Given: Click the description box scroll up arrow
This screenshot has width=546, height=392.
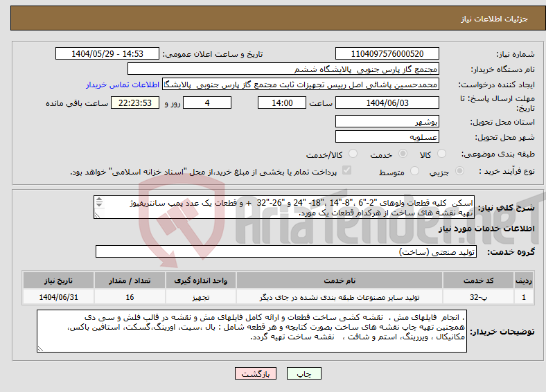Looking at the screenshot, I should tap(99, 199).
